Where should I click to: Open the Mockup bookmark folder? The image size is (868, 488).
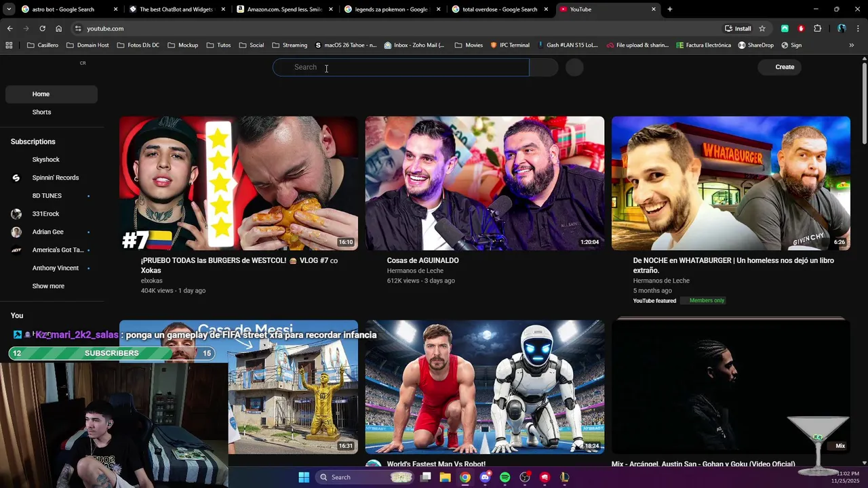pyautogui.click(x=183, y=45)
